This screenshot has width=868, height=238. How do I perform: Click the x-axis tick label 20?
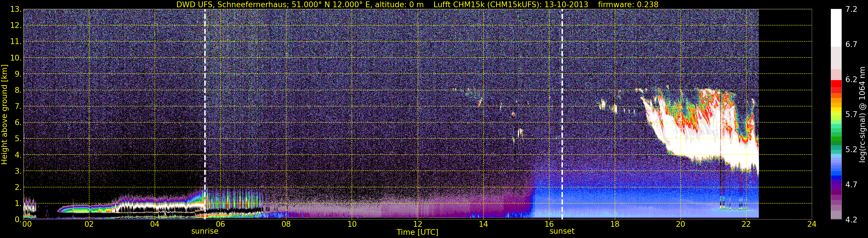pos(680,224)
